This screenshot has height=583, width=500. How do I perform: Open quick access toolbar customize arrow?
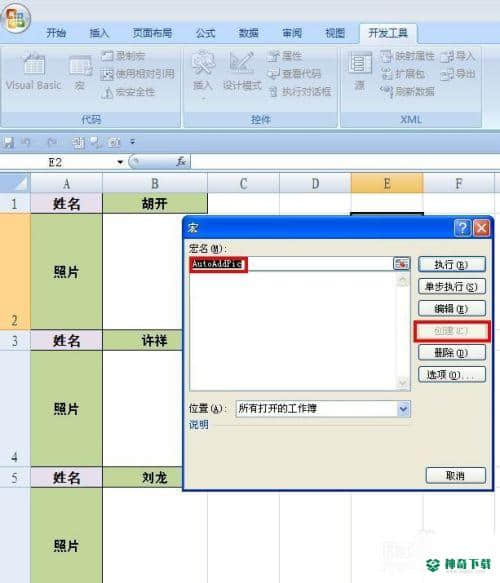[x=132, y=142]
